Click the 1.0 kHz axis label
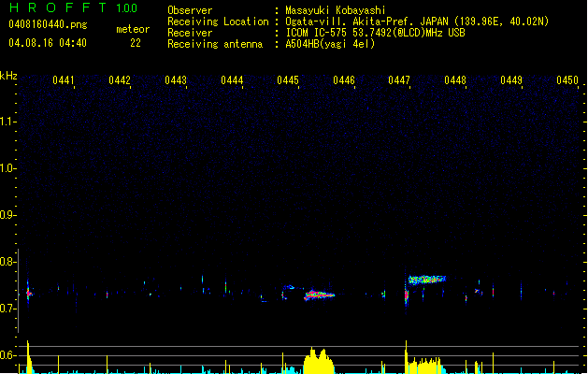The height and width of the screenshot is (374, 588). [x=7, y=168]
